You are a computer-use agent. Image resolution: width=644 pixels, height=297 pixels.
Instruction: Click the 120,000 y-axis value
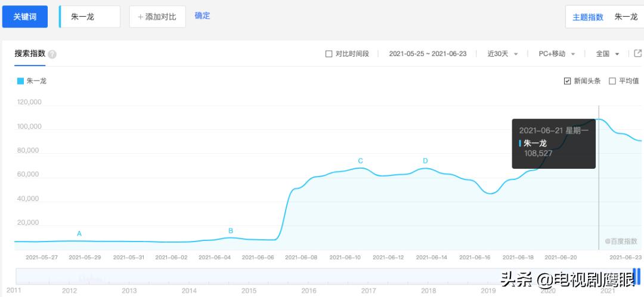[29, 103]
